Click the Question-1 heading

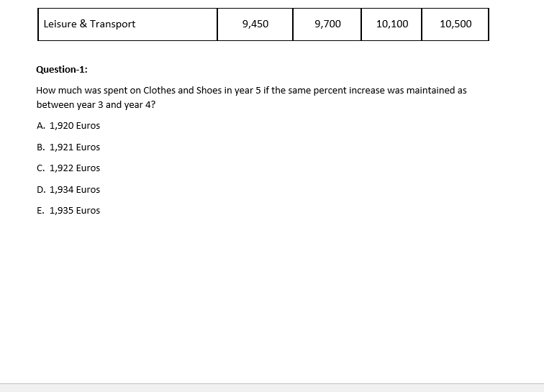tap(62, 70)
